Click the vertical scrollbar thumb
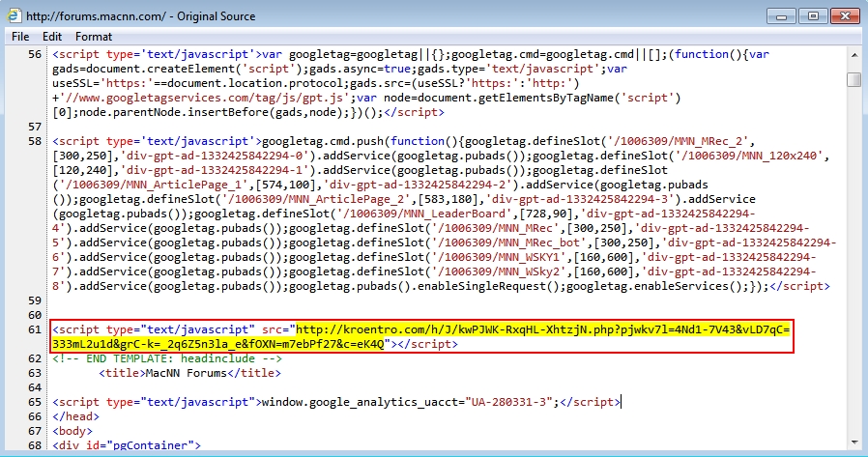The image size is (868, 457). coord(854,79)
